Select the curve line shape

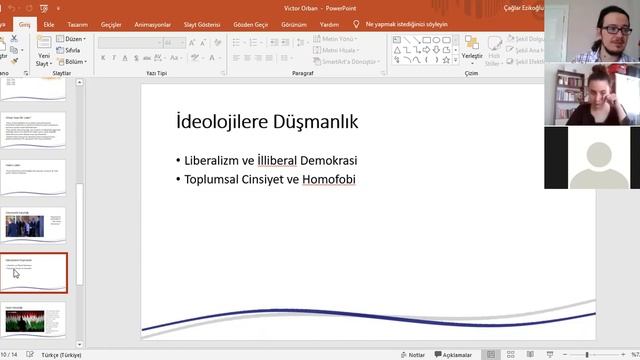(417, 60)
